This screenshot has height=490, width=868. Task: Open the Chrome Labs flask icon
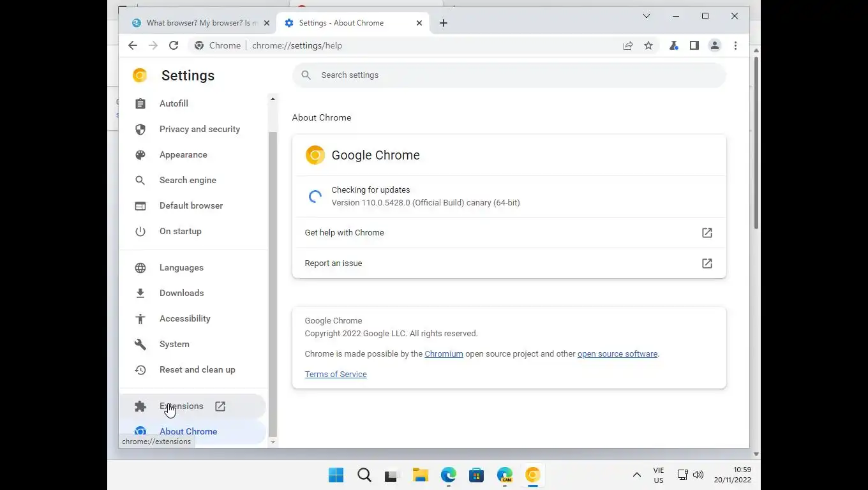(x=673, y=45)
